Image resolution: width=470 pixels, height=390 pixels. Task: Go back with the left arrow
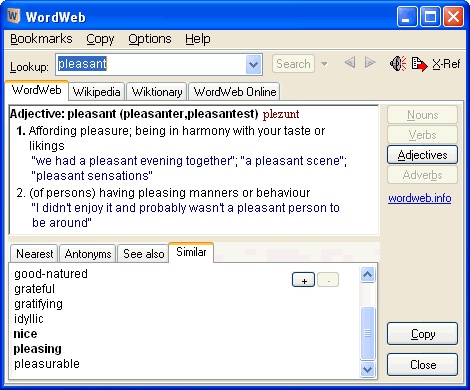click(x=350, y=62)
